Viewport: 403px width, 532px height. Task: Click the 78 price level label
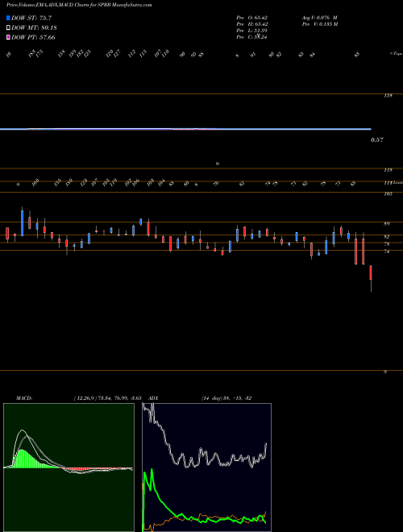point(387,244)
